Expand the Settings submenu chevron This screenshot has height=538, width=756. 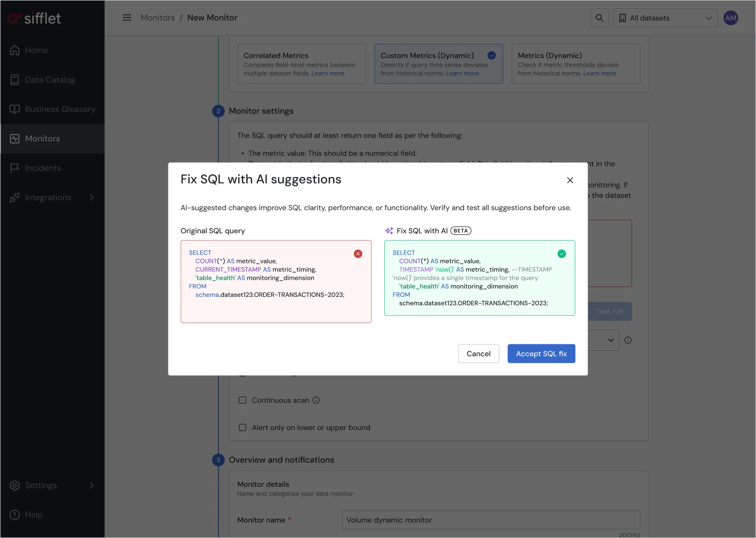click(x=92, y=485)
